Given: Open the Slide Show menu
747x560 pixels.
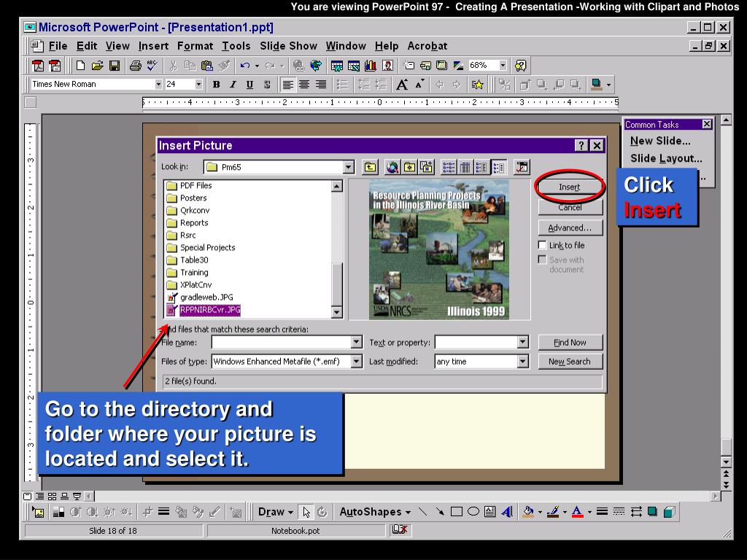Looking at the screenshot, I should [288, 46].
